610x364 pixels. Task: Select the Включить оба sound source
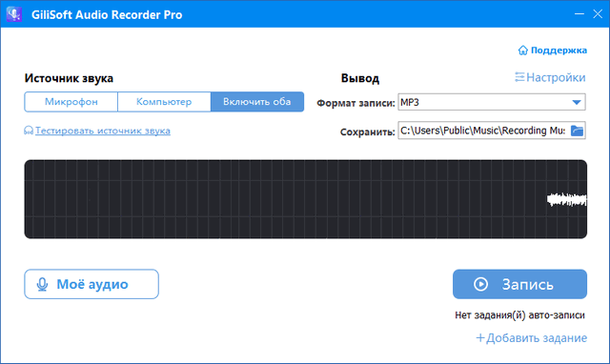pos(257,102)
